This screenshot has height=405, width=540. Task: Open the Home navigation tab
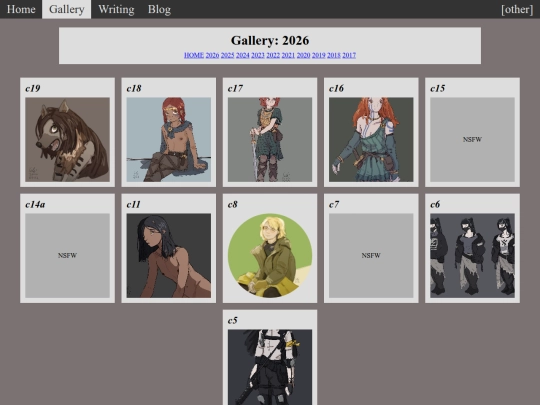(x=21, y=9)
